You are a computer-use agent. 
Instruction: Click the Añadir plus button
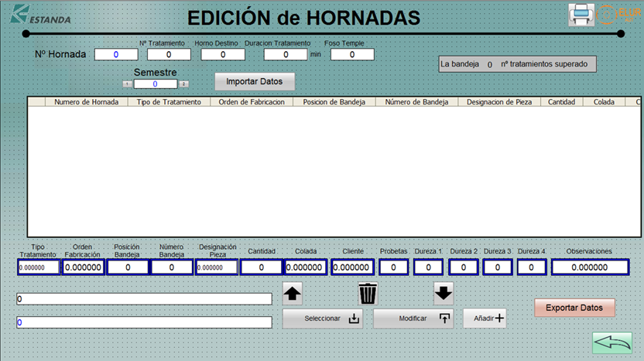coord(485,318)
